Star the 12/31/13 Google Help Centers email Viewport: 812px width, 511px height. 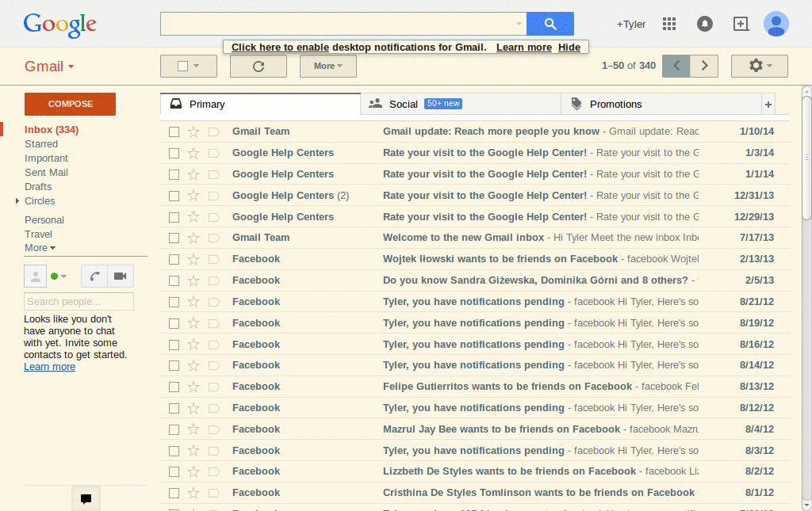[193, 196]
